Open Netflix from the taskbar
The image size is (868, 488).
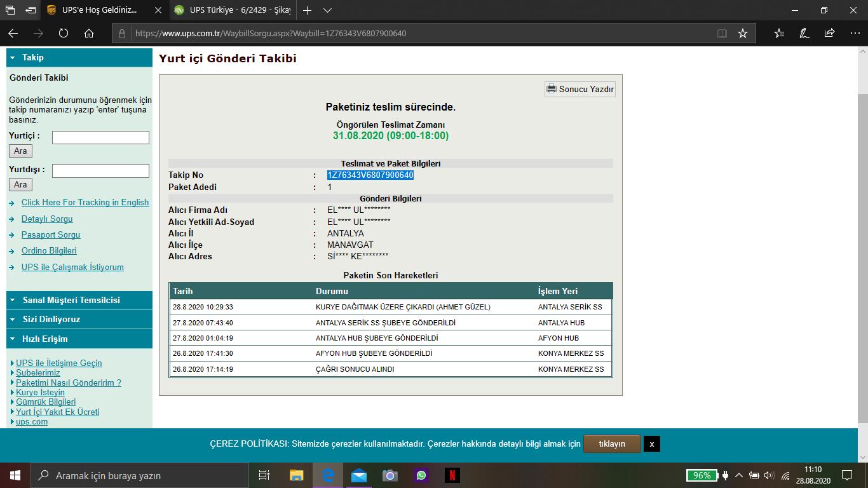point(452,475)
